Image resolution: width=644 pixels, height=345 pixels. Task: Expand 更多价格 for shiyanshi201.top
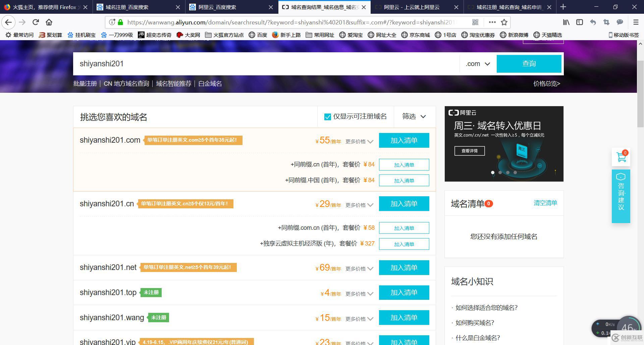359,293
